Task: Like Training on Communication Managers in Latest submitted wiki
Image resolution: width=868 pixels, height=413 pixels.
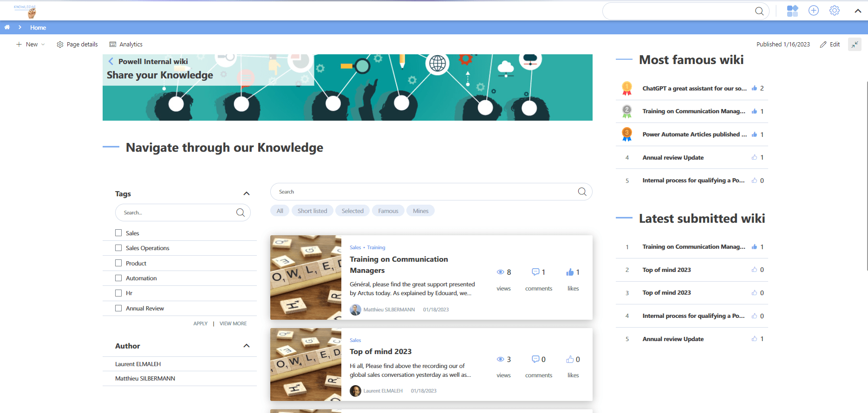Action: click(x=754, y=247)
